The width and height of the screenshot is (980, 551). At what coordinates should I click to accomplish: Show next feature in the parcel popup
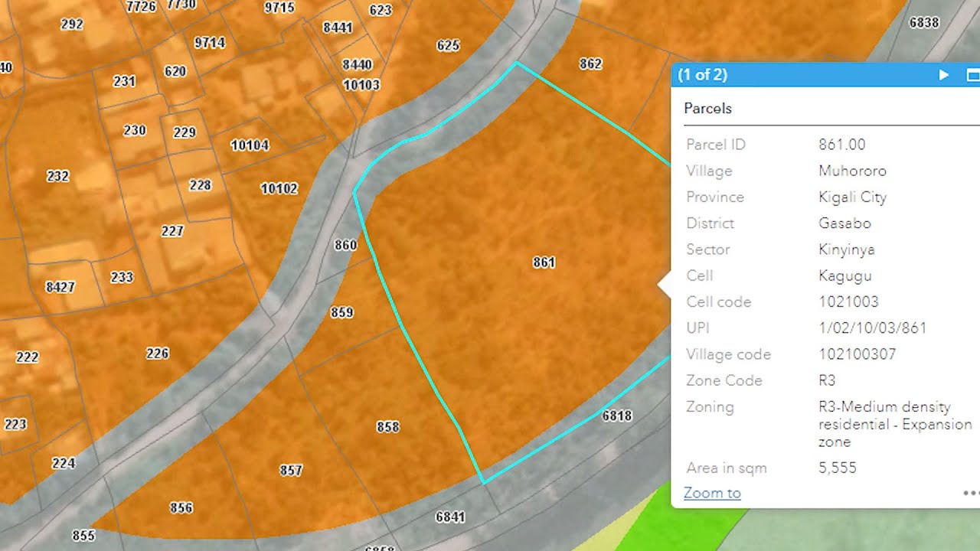[944, 75]
